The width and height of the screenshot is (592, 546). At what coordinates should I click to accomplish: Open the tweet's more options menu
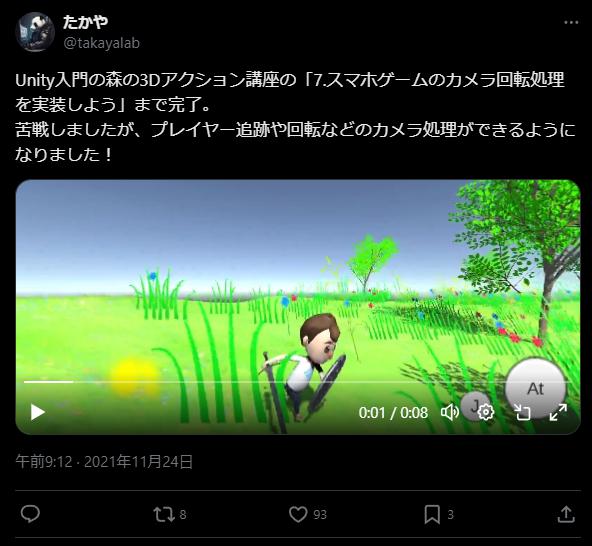click(x=571, y=23)
